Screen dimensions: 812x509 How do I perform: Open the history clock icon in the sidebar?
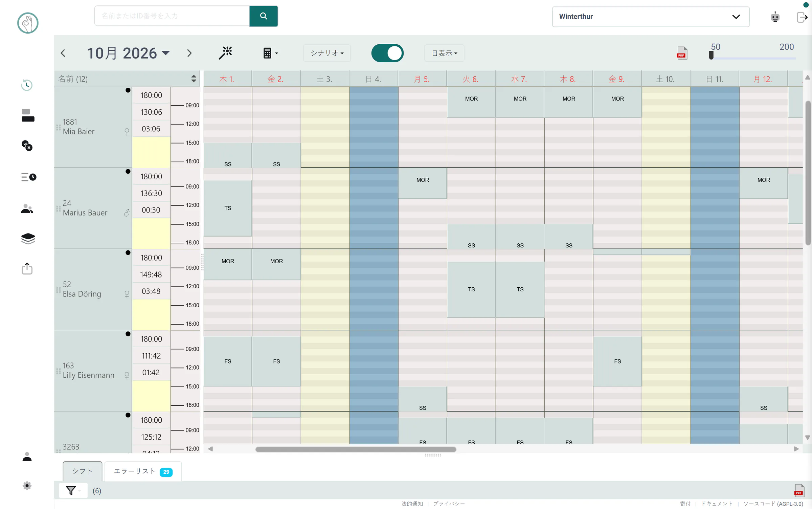[27, 85]
